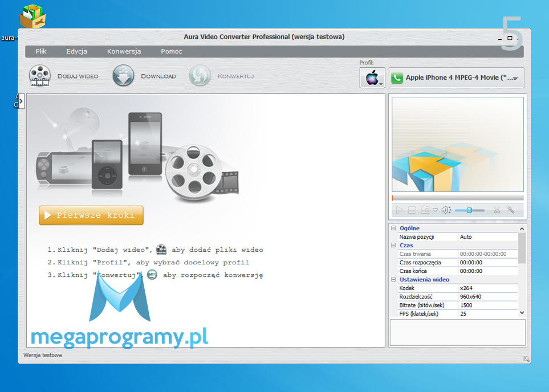Click the Czas trwania value
Screen dimensions: 549x392
[488, 254]
